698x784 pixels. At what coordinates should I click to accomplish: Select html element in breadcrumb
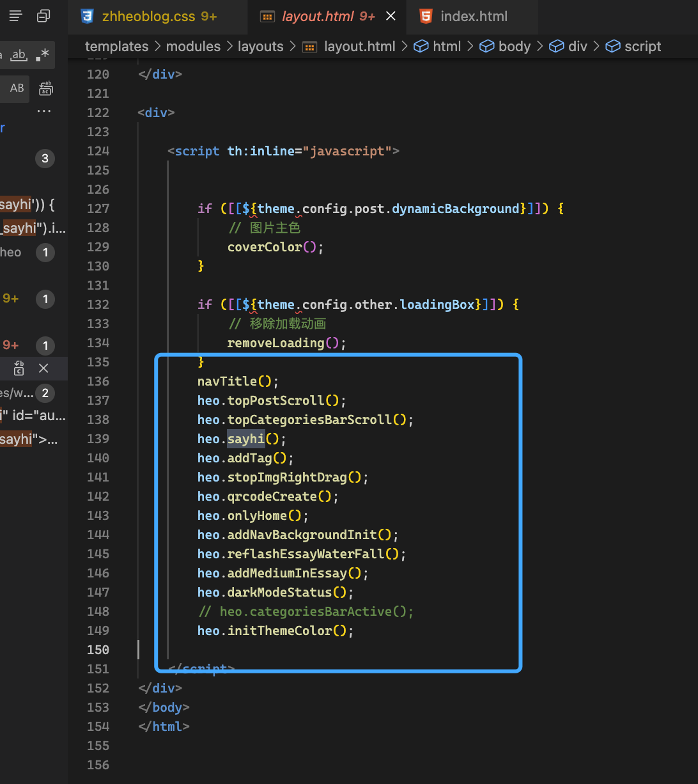tap(447, 47)
